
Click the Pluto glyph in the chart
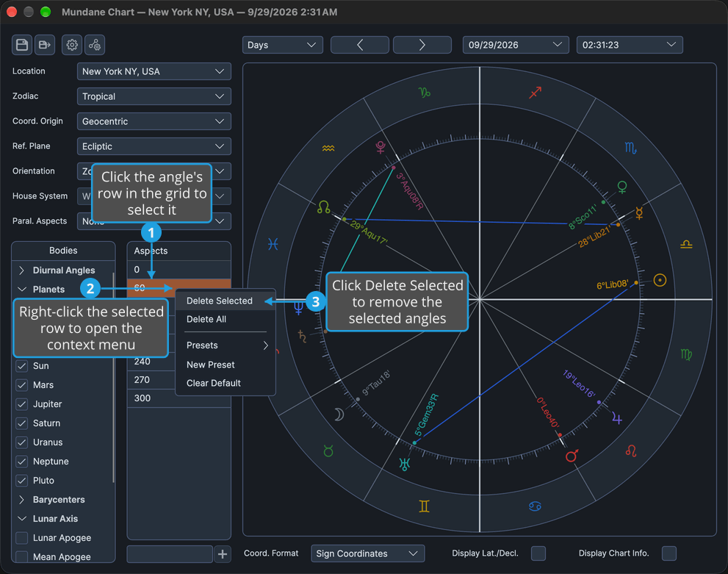coord(381,147)
